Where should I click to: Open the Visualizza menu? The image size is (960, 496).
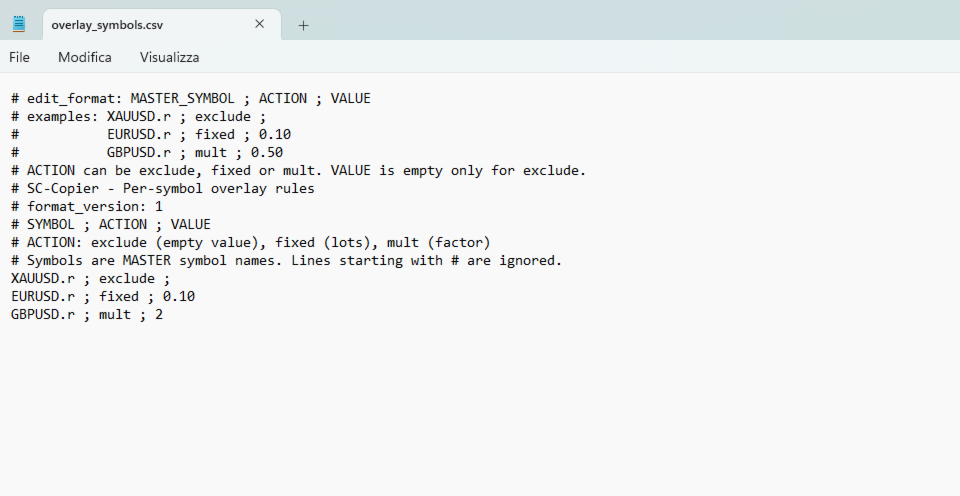pos(170,58)
